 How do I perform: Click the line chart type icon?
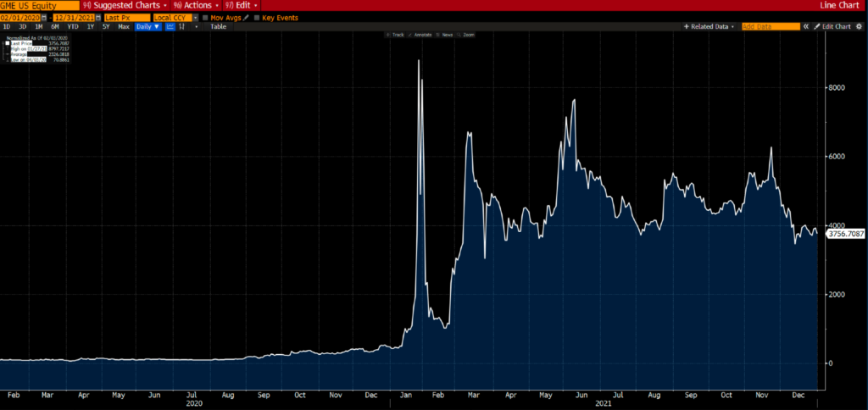[170, 26]
